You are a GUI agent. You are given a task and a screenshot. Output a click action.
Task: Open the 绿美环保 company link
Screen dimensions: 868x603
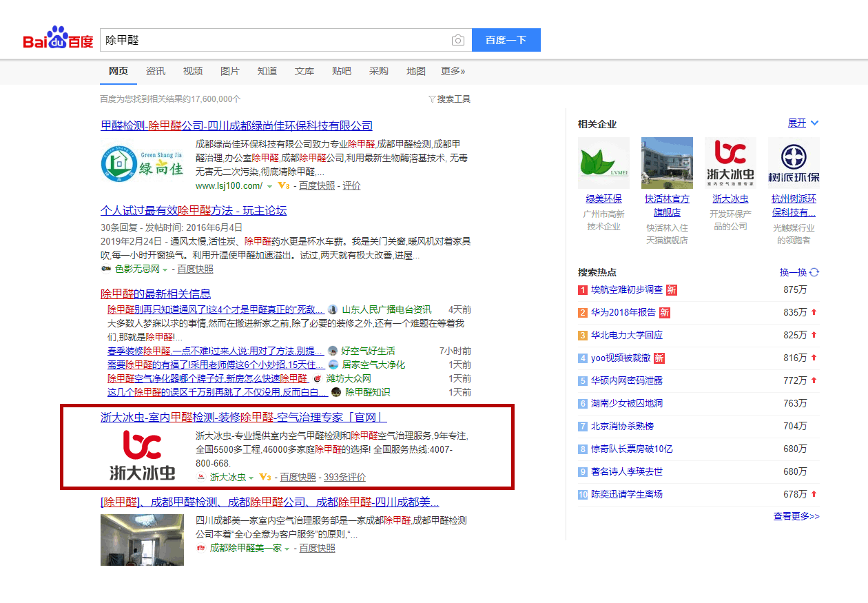603,198
